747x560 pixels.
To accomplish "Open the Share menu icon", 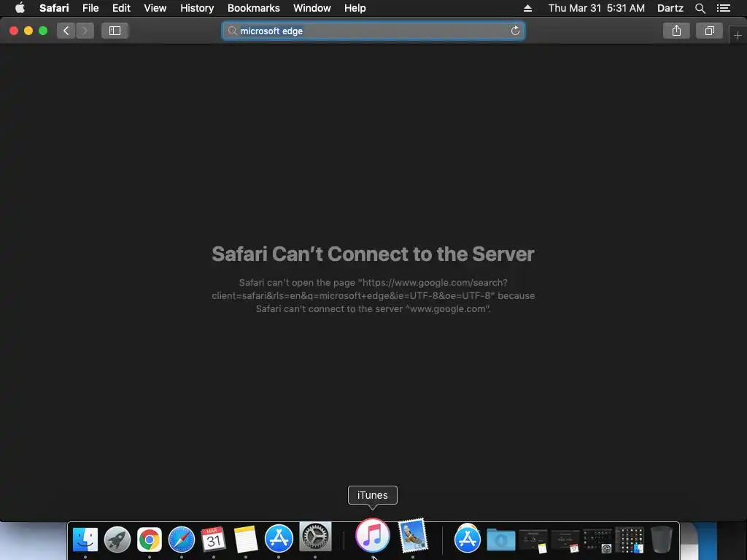I will point(676,31).
